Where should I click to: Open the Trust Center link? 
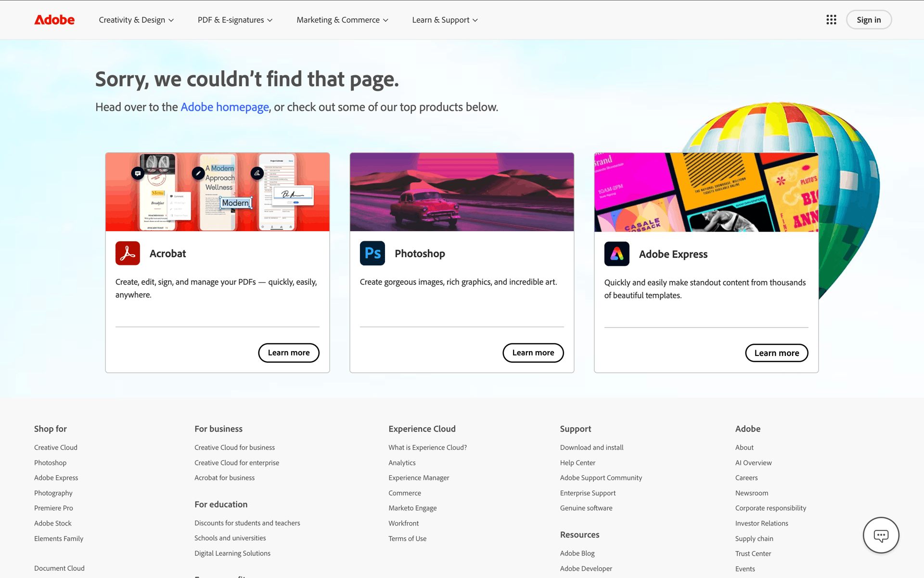753,554
